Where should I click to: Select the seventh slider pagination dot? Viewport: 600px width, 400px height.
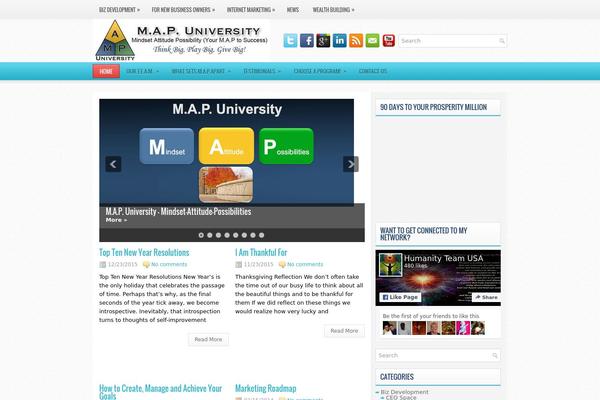253,235
